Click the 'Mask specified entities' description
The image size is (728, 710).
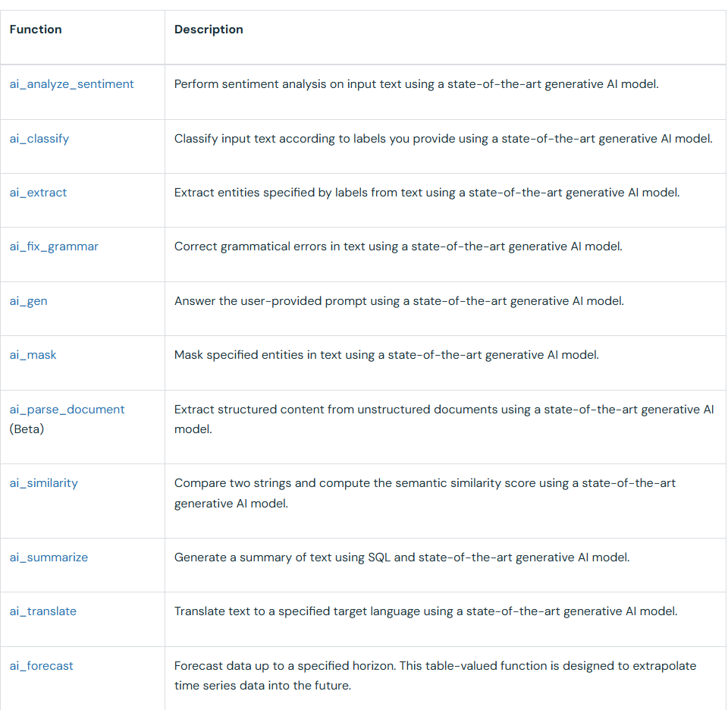click(386, 355)
